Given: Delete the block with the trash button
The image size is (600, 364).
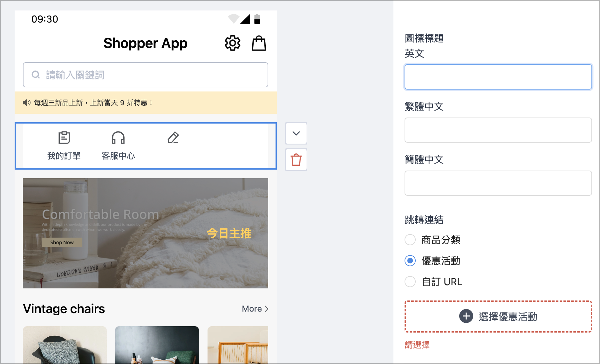Looking at the screenshot, I should 296,159.
